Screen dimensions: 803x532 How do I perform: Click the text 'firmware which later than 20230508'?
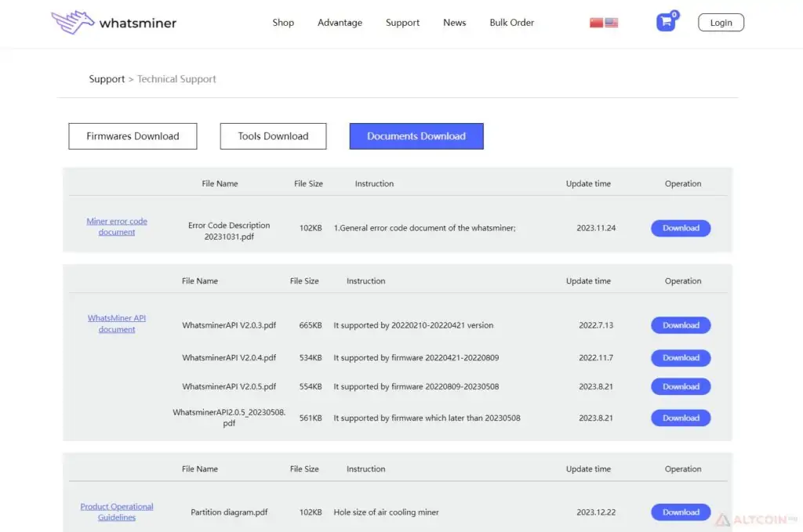[456, 418]
